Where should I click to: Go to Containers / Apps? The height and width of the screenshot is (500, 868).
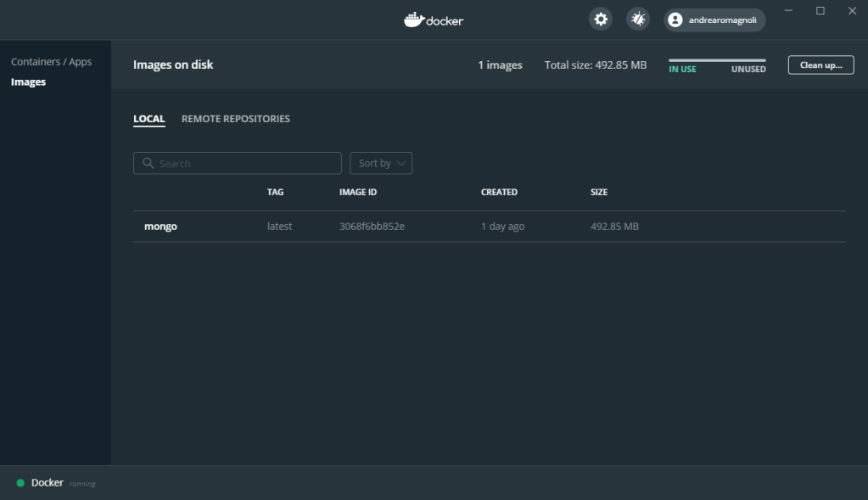tap(52, 61)
